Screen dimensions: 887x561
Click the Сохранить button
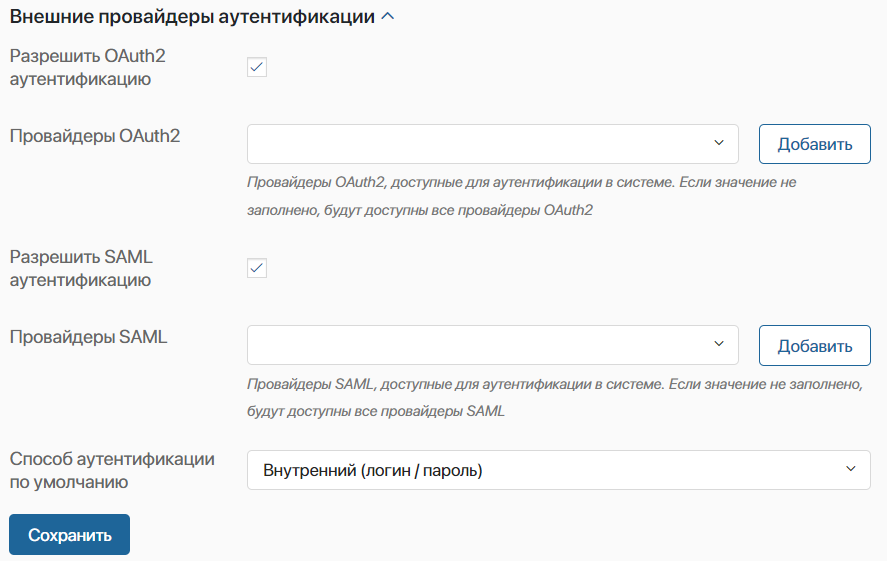pyautogui.click(x=70, y=534)
